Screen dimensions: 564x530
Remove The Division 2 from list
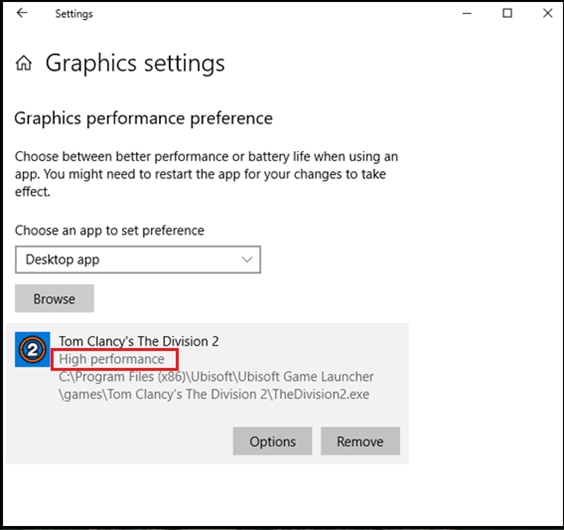pyautogui.click(x=360, y=441)
